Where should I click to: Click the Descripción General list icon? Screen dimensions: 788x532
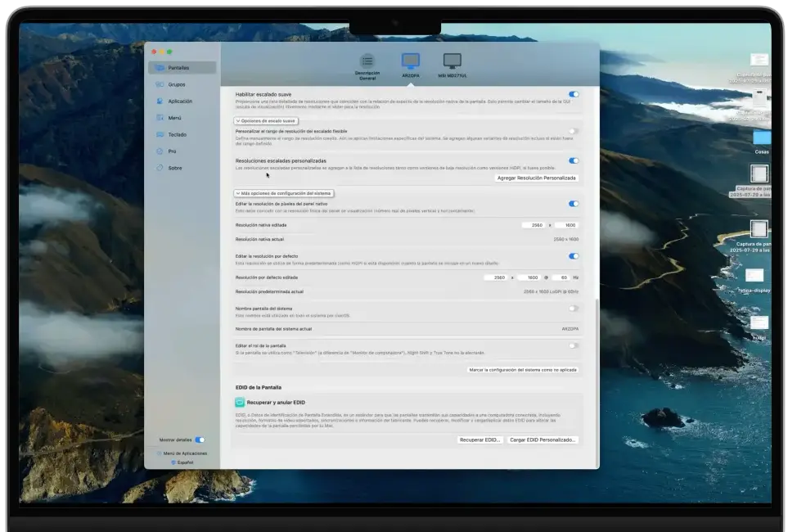367,61
